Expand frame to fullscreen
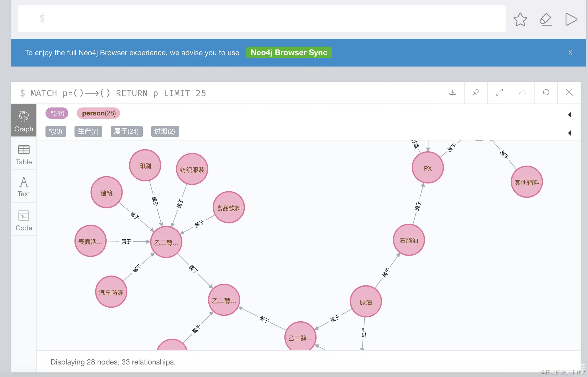The height and width of the screenshot is (377, 588). 499,92
